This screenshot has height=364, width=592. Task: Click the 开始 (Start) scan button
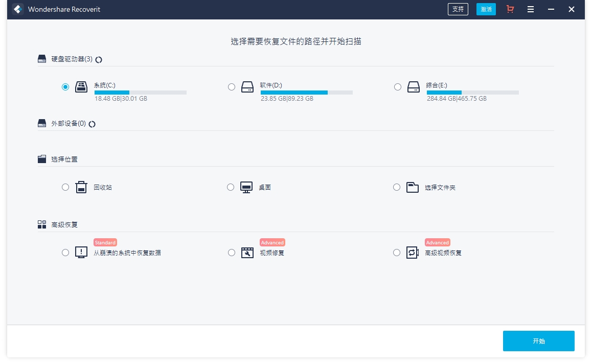pyautogui.click(x=539, y=340)
